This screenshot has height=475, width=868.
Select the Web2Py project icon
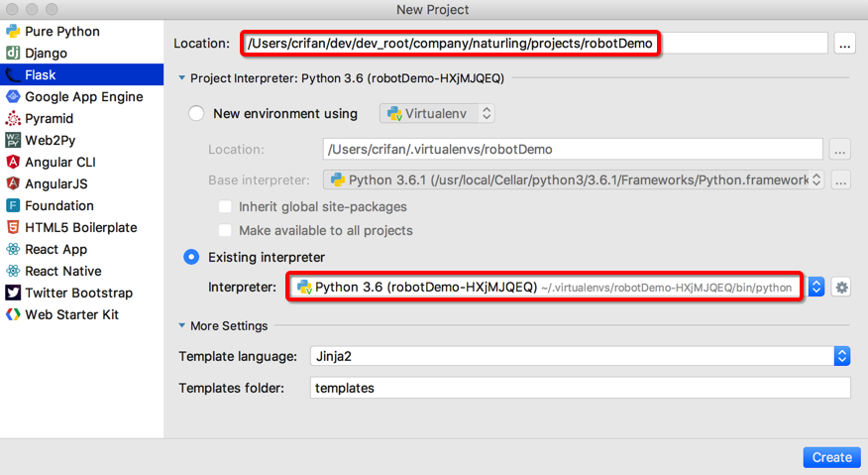tap(14, 140)
